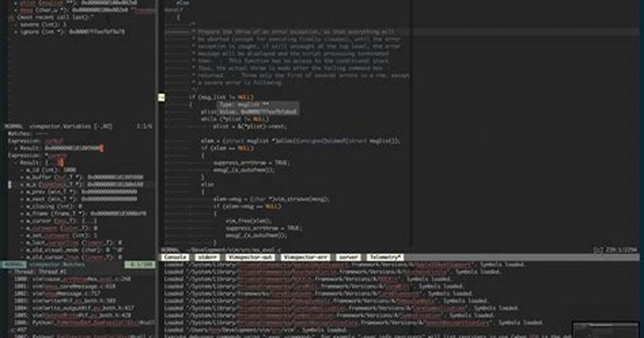Image resolution: width=644 pixels, height=338 pixels.
Task: Open the stderr output tab
Action: click(207, 257)
